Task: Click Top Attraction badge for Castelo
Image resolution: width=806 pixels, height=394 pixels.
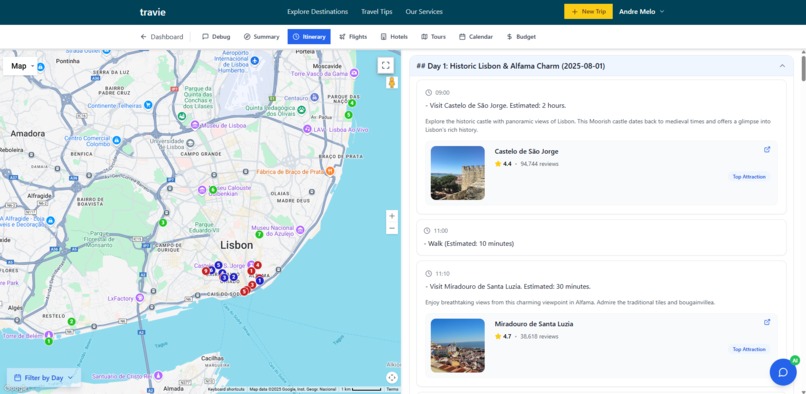Action: 749,176
